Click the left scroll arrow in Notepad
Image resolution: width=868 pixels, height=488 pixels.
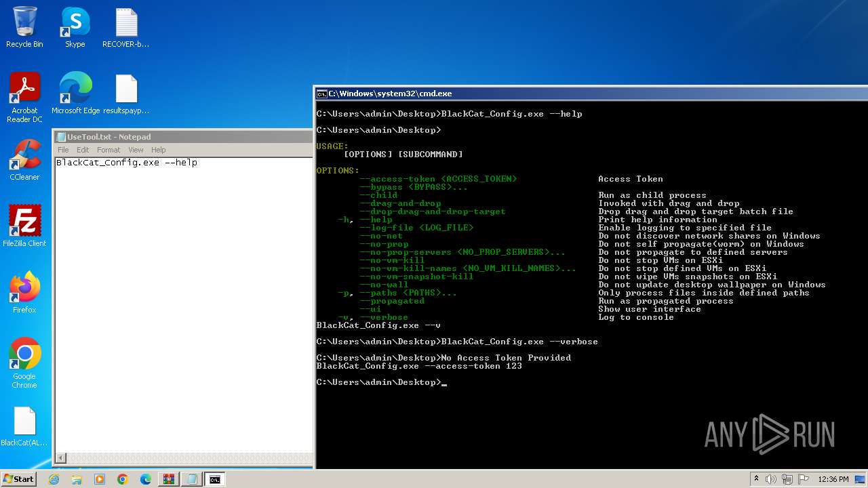tap(60, 458)
